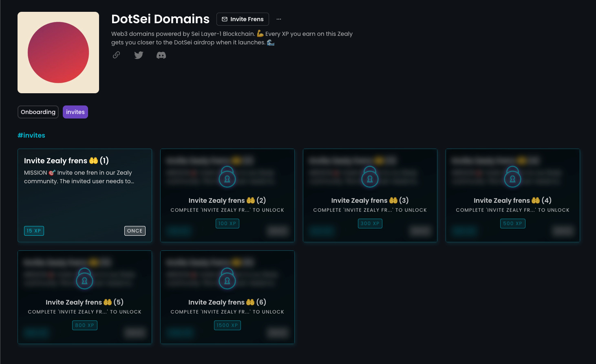The height and width of the screenshot is (364, 596).
Task: Open the Discord server icon
Action: tap(161, 55)
